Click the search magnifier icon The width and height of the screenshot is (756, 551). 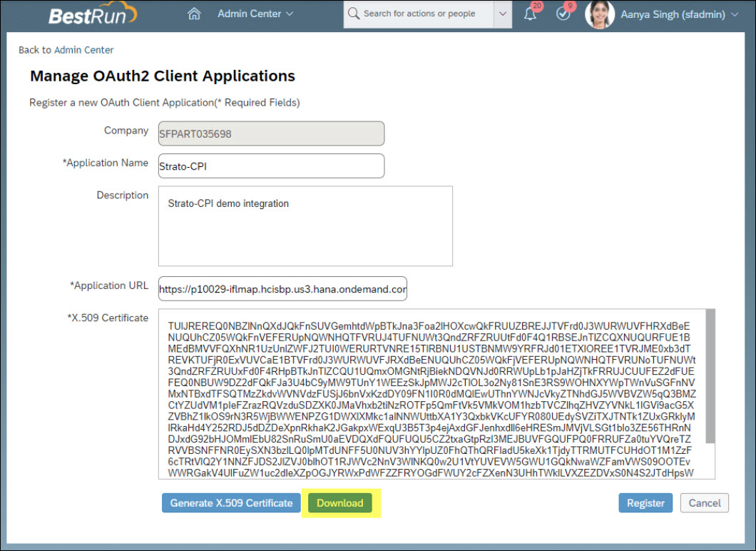coord(353,14)
